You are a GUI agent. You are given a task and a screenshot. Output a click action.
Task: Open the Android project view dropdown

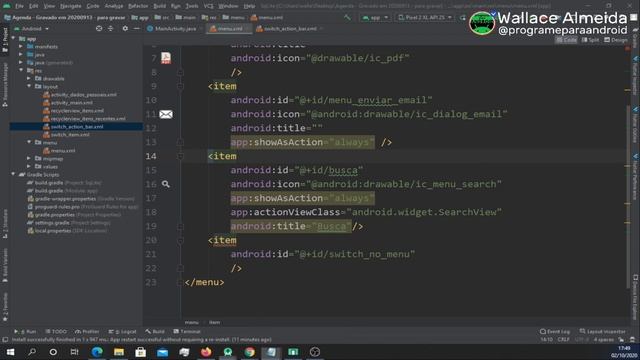click(x=31, y=29)
